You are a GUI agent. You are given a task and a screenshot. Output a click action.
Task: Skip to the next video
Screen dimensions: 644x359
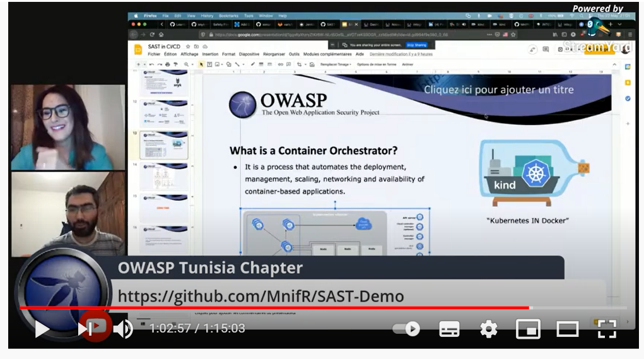[x=85, y=329]
